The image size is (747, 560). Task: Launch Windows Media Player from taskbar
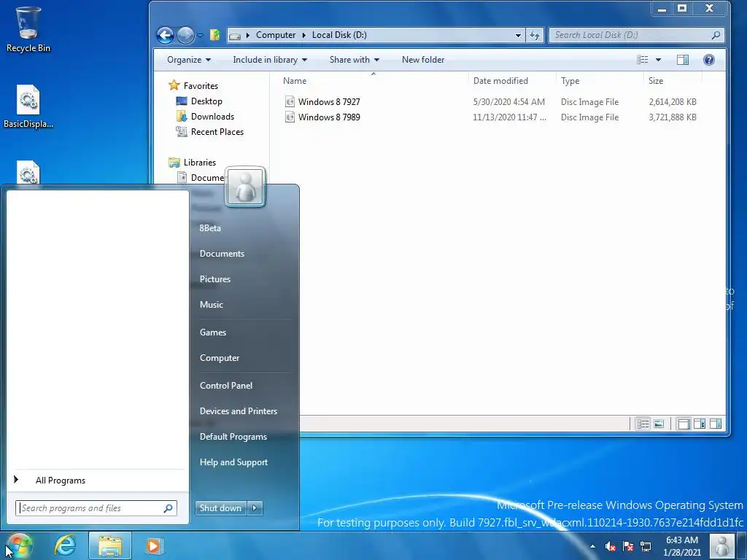[x=153, y=545]
